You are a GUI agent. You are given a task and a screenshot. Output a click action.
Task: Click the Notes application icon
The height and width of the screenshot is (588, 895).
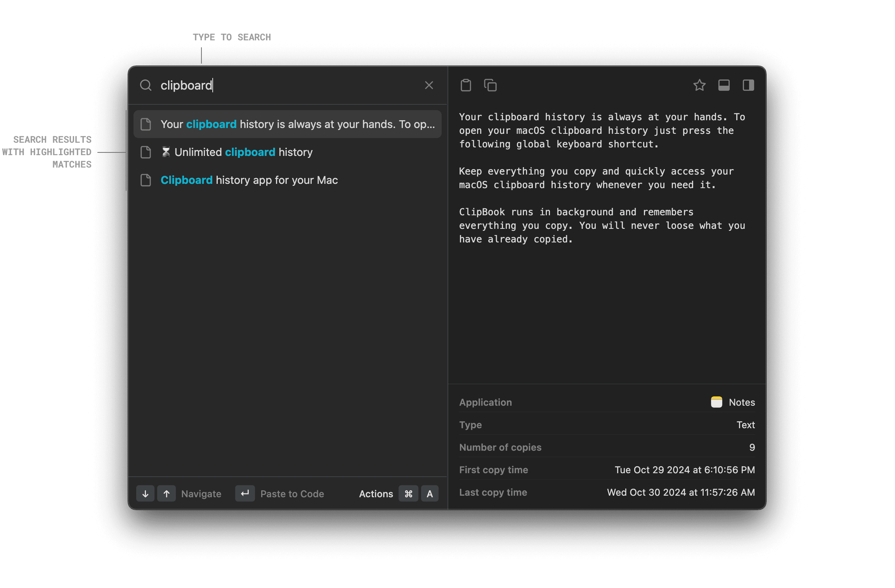click(716, 402)
